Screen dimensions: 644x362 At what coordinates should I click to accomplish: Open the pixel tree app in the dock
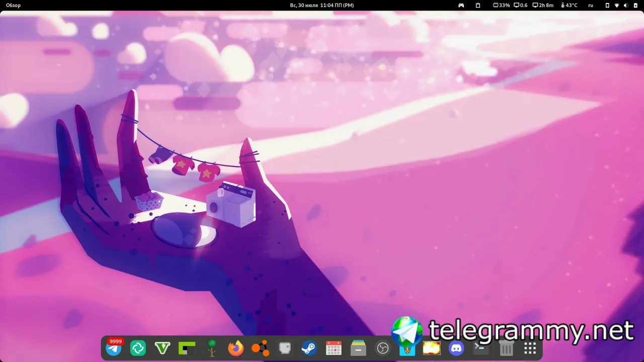point(211,348)
